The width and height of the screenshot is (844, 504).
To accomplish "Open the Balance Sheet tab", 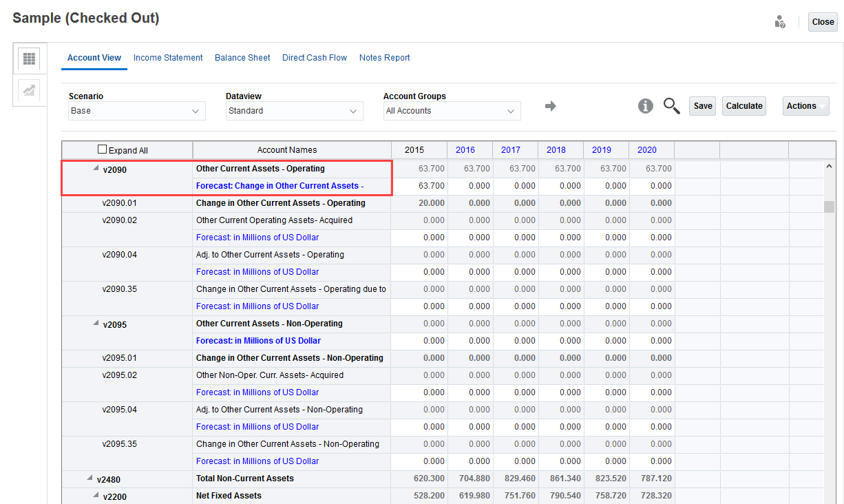I will click(242, 58).
